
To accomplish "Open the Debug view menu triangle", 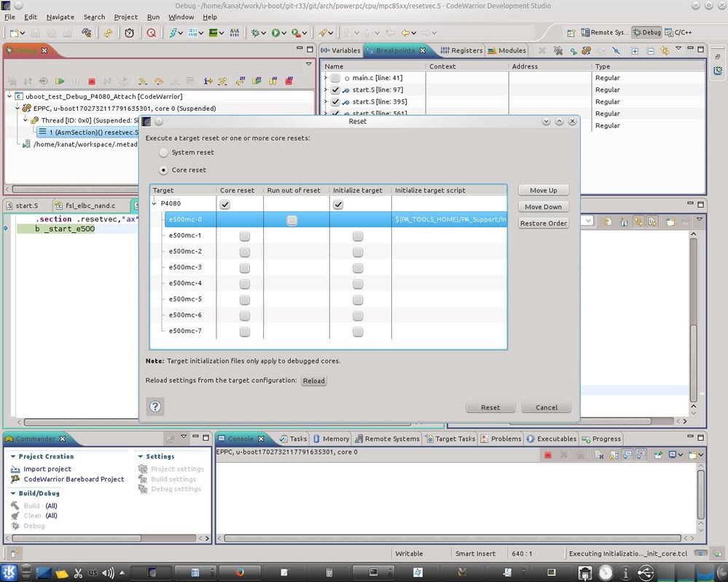I will (309, 64).
